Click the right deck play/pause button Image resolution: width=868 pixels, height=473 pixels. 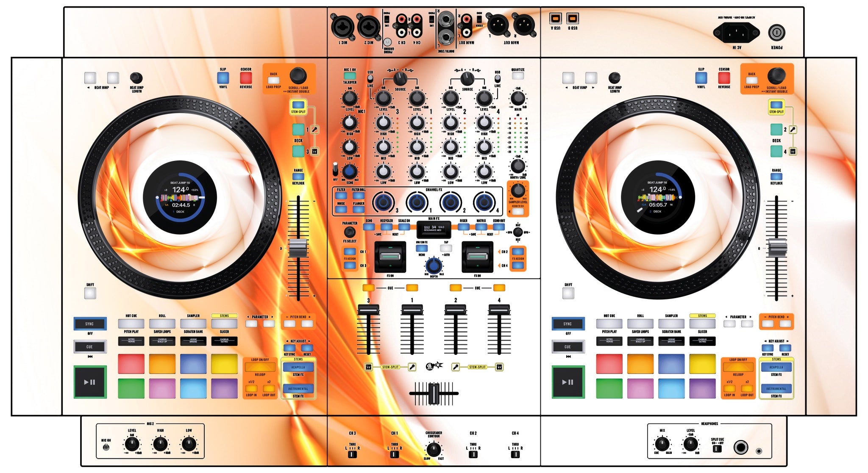[x=568, y=382]
